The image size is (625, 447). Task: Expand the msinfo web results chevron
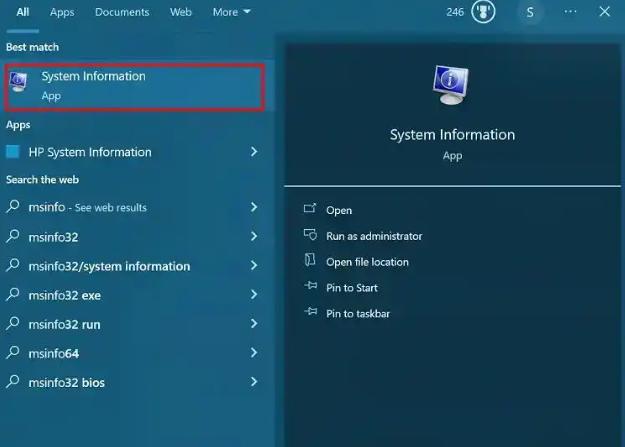coord(254,207)
